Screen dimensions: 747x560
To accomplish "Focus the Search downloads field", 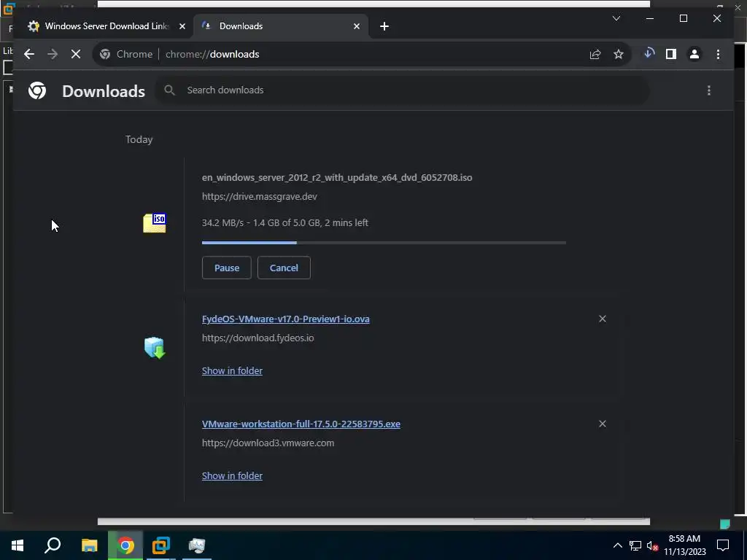I will (x=402, y=90).
